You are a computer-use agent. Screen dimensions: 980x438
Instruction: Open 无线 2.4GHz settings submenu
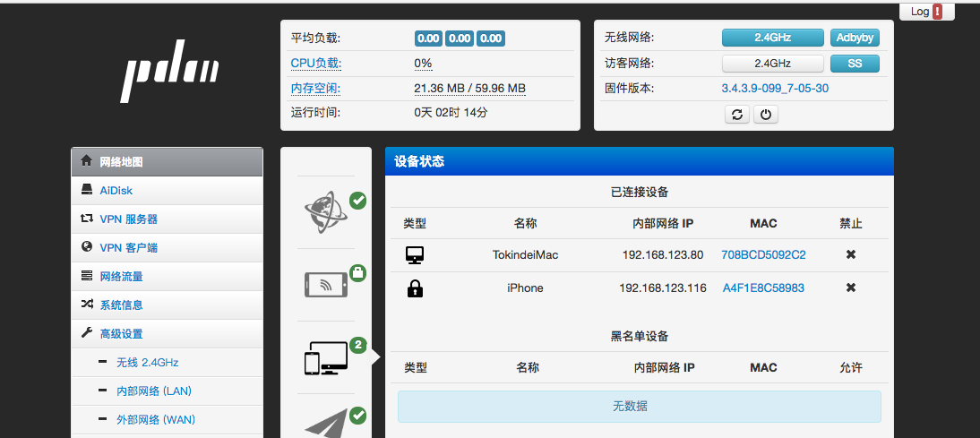147,363
